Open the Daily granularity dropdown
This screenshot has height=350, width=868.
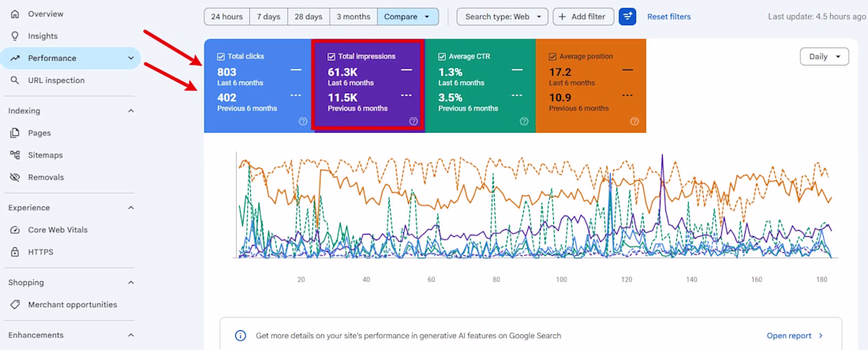click(x=825, y=57)
